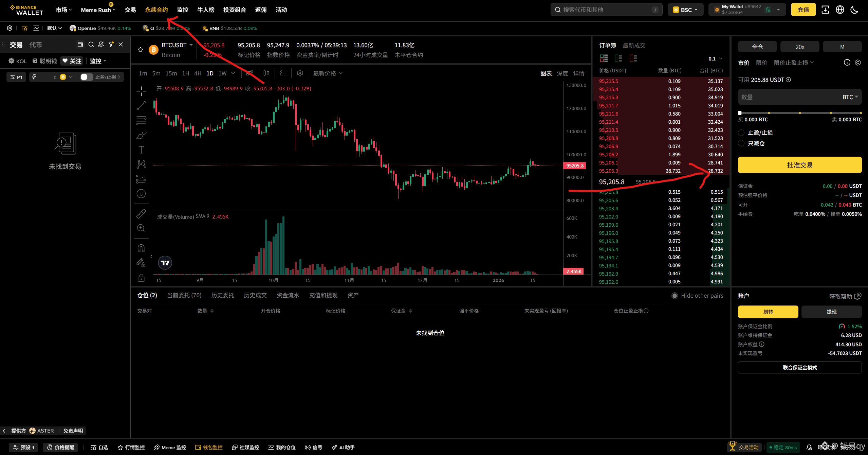Select the 只减仓 radio option
Viewport: 868px width, 455px height.
coord(741,143)
